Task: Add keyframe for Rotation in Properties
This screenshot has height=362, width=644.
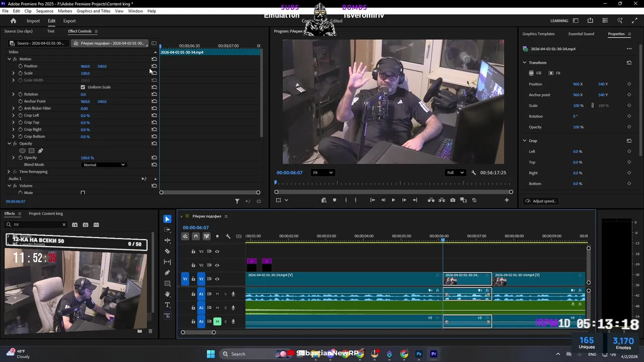Action: 629,116
